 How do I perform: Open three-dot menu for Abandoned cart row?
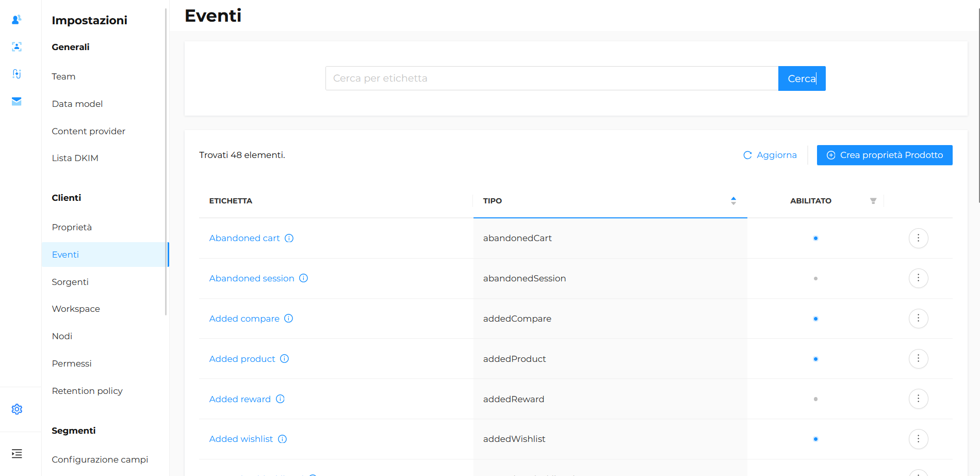(x=918, y=238)
